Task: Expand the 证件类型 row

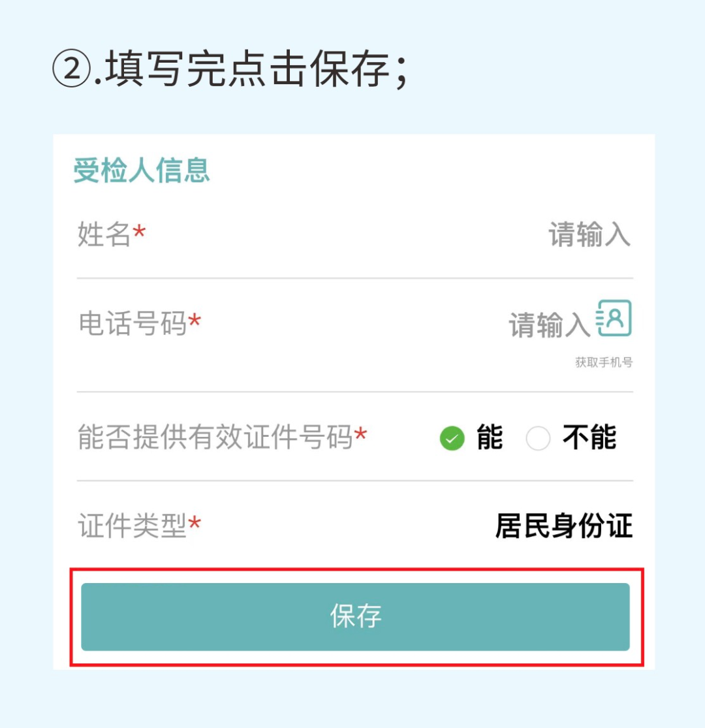Action: tap(355, 525)
